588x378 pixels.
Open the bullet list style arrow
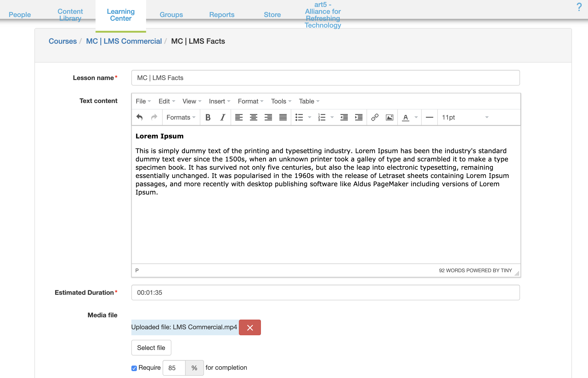click(x=309, y=117)
